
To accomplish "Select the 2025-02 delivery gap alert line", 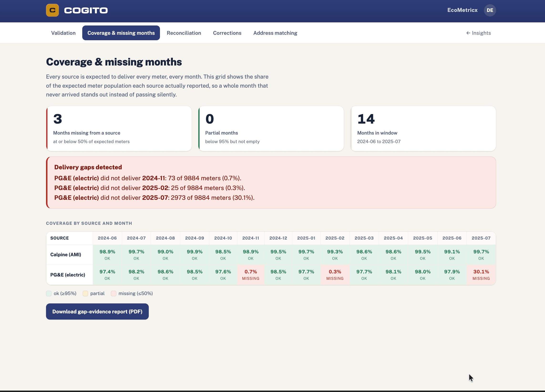I will [149, 188].
